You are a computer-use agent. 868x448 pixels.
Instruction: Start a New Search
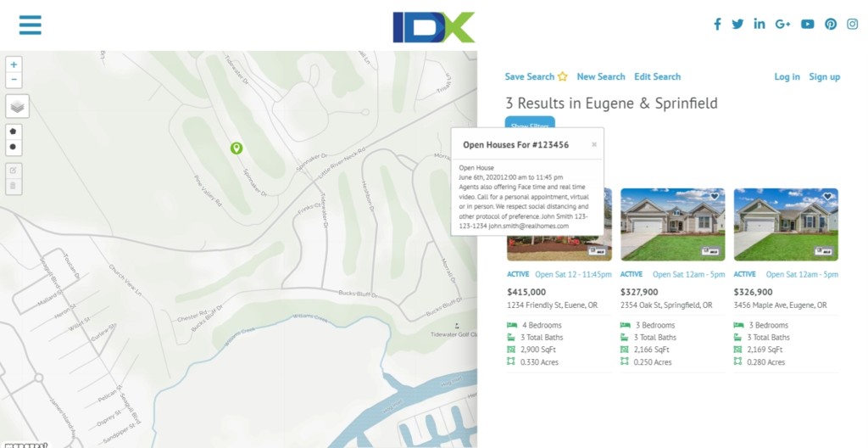pos(601,76)
